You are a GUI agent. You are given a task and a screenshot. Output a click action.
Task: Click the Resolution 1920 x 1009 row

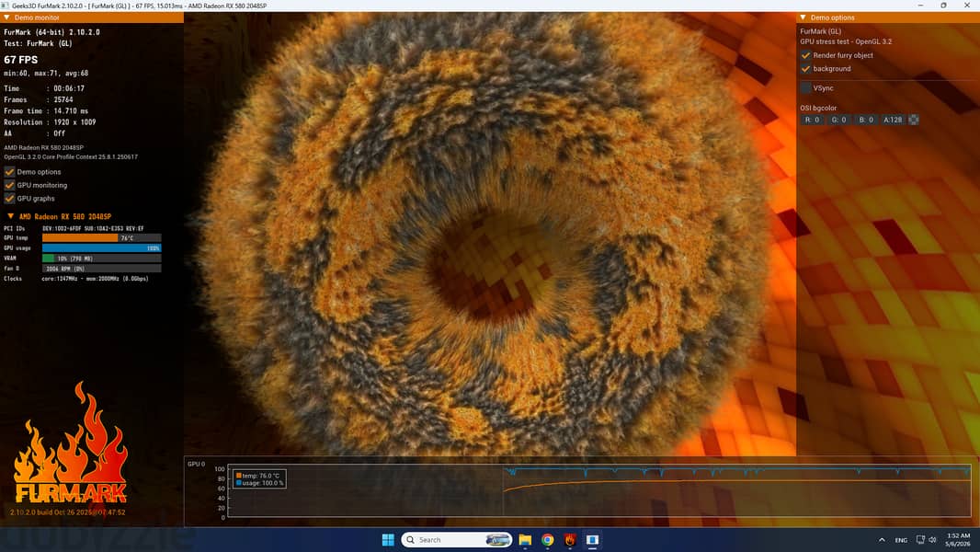(x=50, y=122)
